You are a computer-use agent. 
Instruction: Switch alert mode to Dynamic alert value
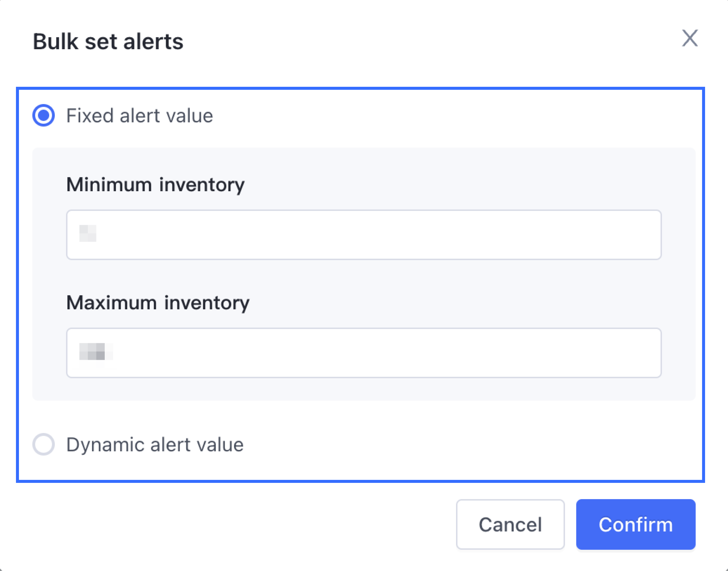[44, 444]
